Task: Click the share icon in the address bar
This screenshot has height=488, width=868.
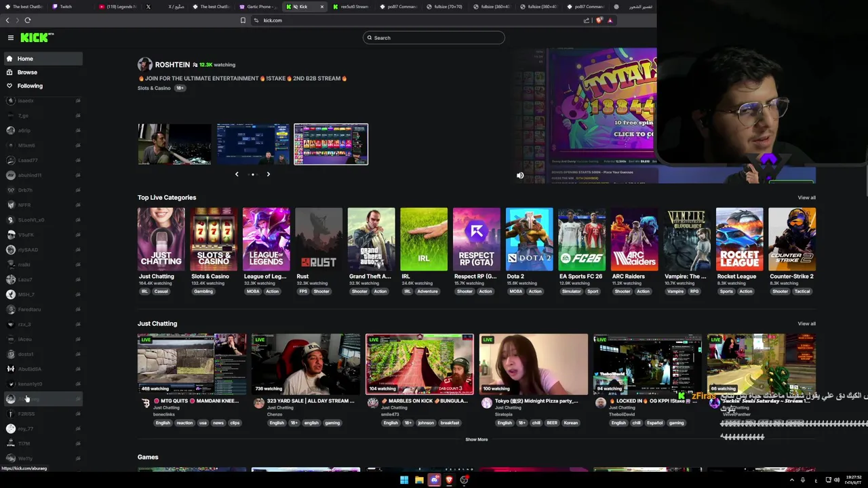Action: click(586, 20)
